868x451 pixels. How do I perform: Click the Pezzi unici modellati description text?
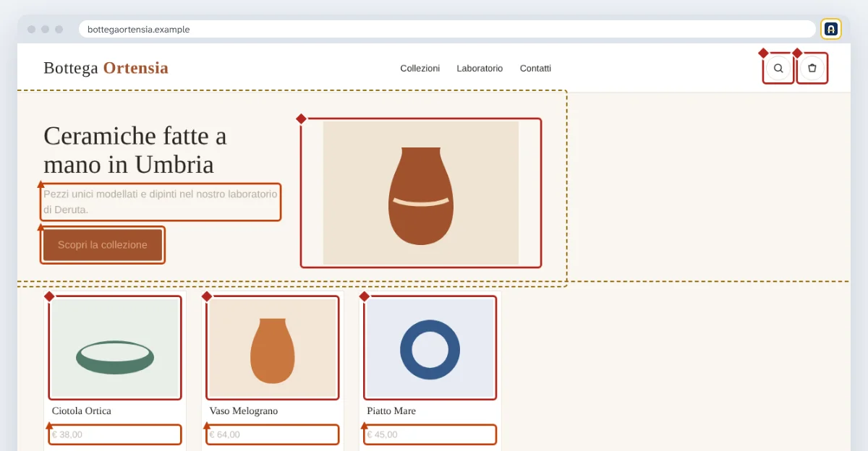[x=161, y=202]
